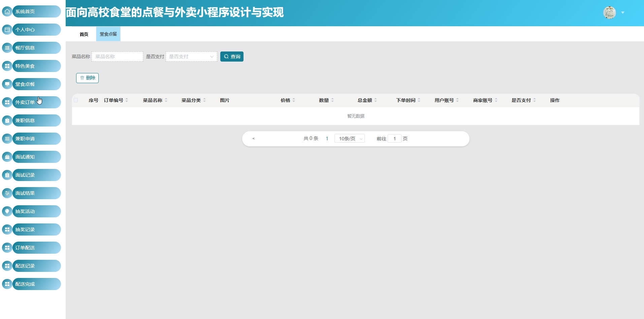
Task: Click the list icon beside 餐厅信息
Action: (7, 48)
